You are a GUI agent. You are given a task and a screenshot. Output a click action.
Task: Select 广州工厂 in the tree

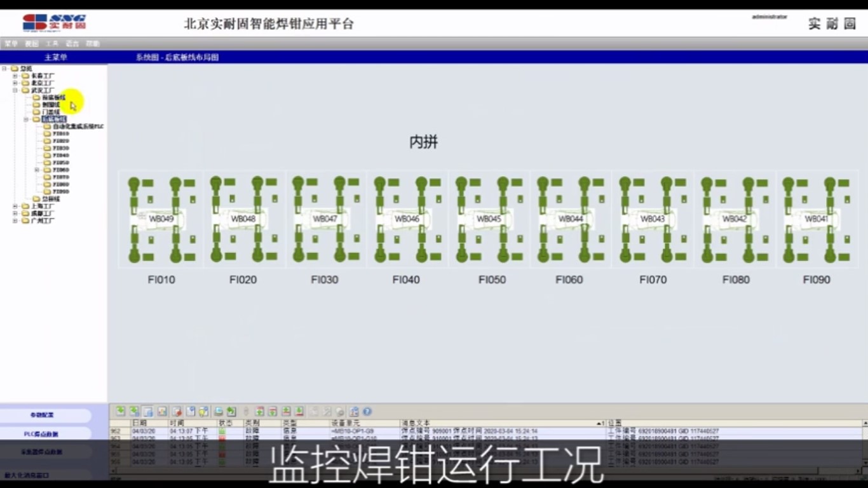click(x=43, y=220)
